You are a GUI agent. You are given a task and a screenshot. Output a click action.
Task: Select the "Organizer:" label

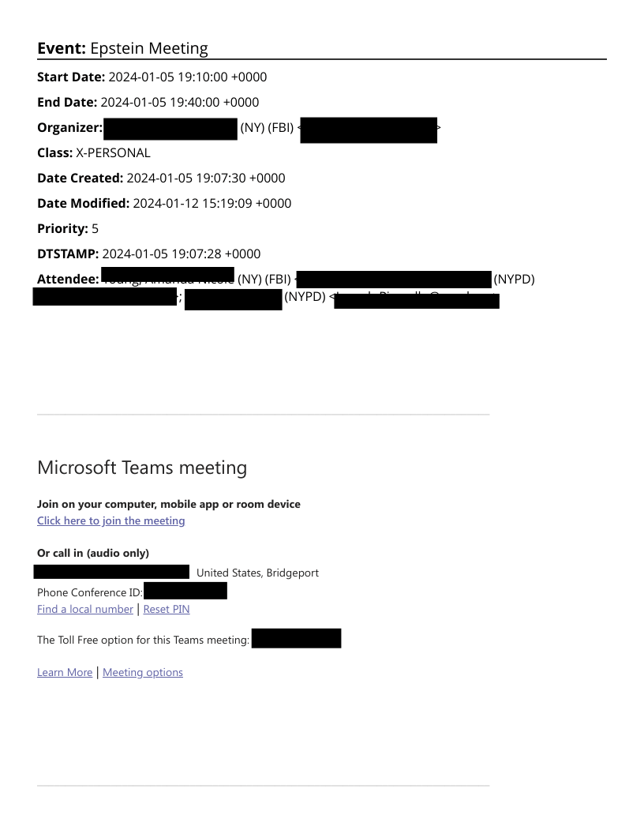click(69, 128)
